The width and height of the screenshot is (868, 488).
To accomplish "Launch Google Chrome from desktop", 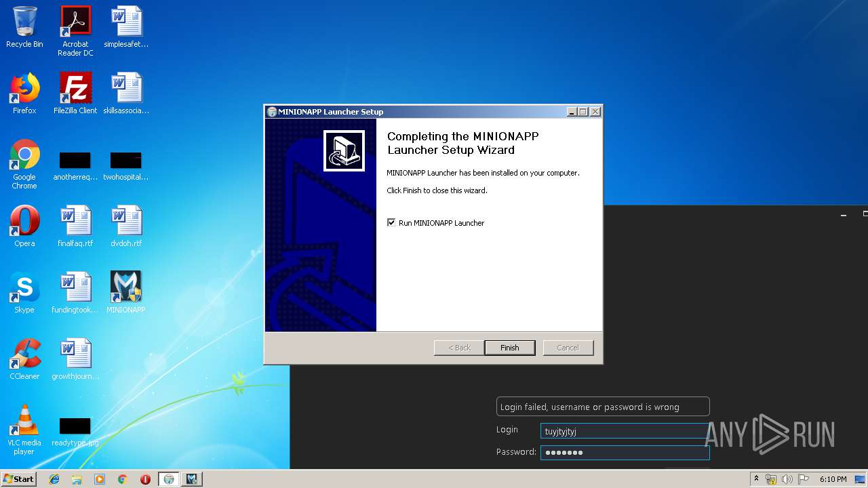I will 24,164.
